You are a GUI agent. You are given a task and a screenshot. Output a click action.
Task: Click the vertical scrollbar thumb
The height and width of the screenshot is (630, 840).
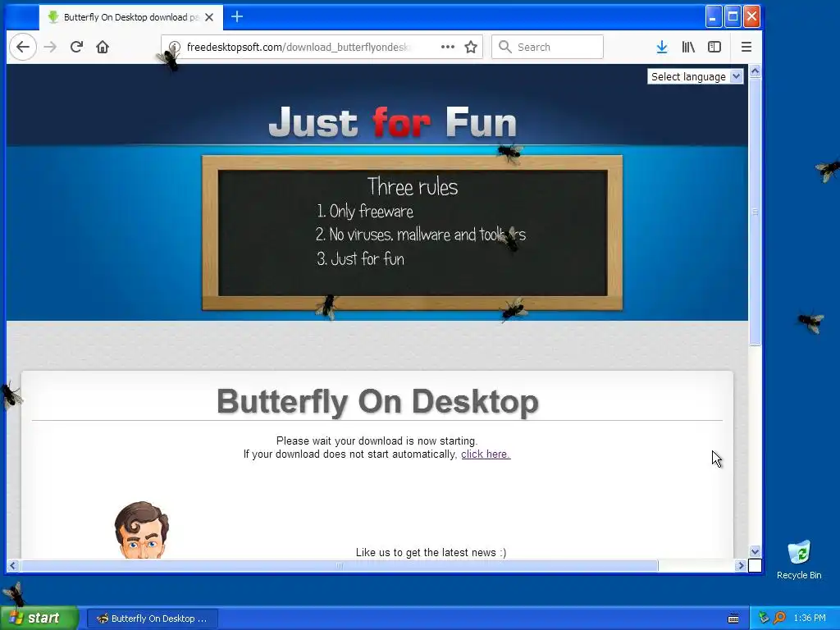(x=756, y=212)
